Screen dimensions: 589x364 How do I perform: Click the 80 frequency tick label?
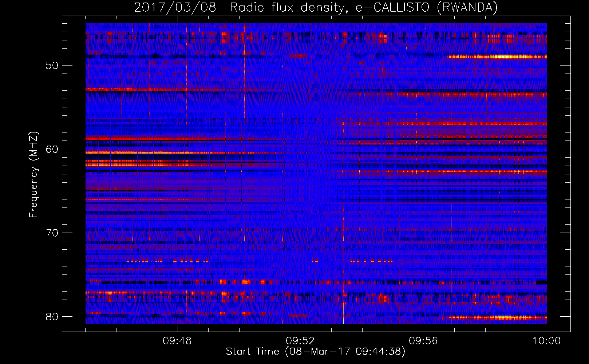[52, 317]
